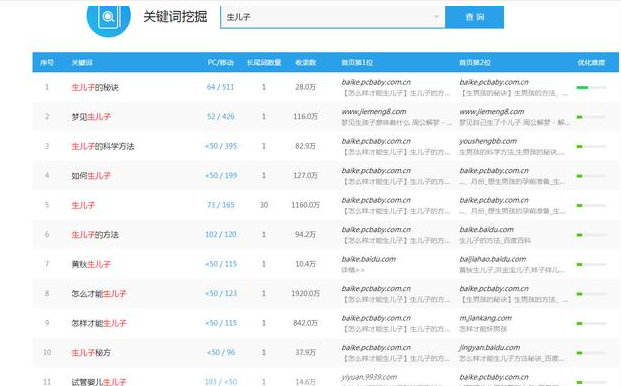621x386 pixels.
Task: Open keyword 怎么才能生儿子
Action: 99,294
